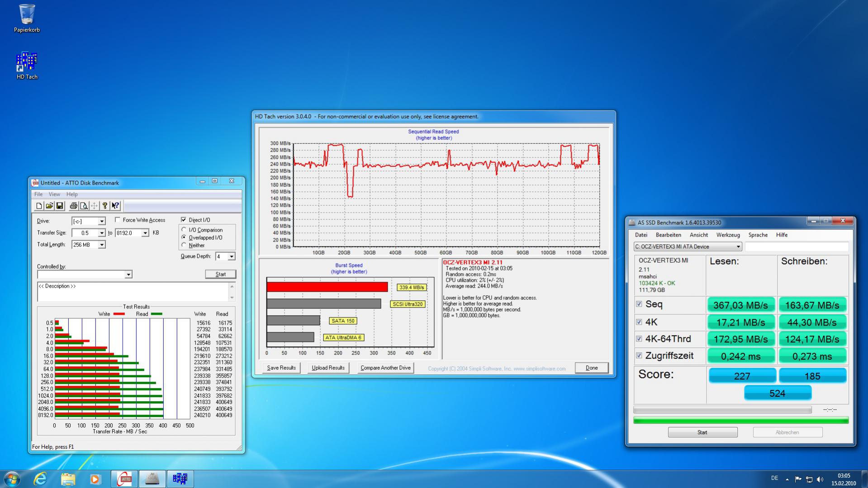Click the New file icon in ATTO toolbar

39,206
